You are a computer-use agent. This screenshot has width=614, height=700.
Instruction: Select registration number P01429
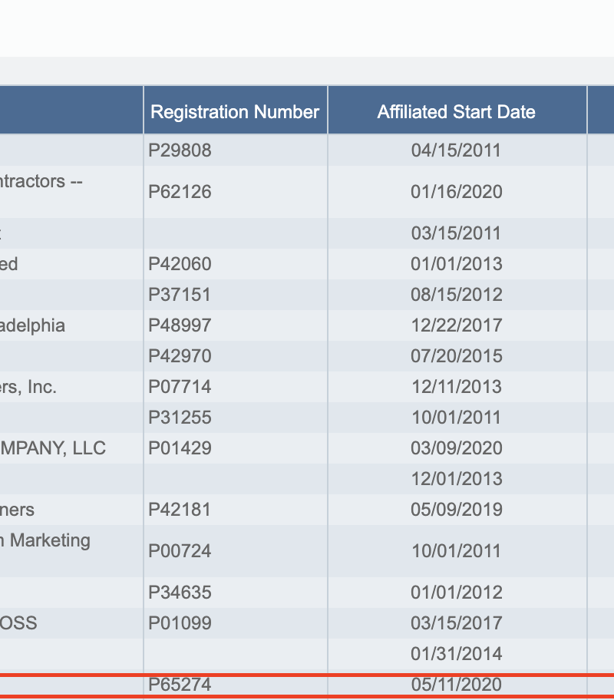pyautogui.click(x=180, y=448)
